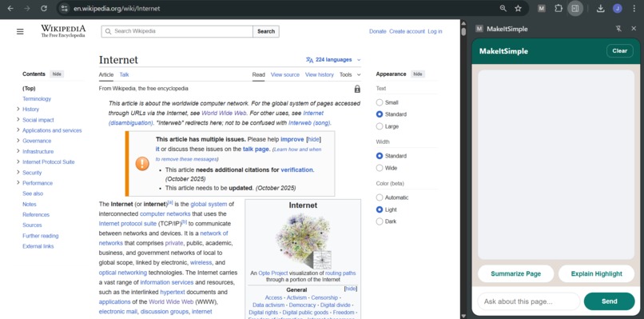
Task: Expand the Security section in Contents
Action: pyautogui.click(x=18, y=172)
